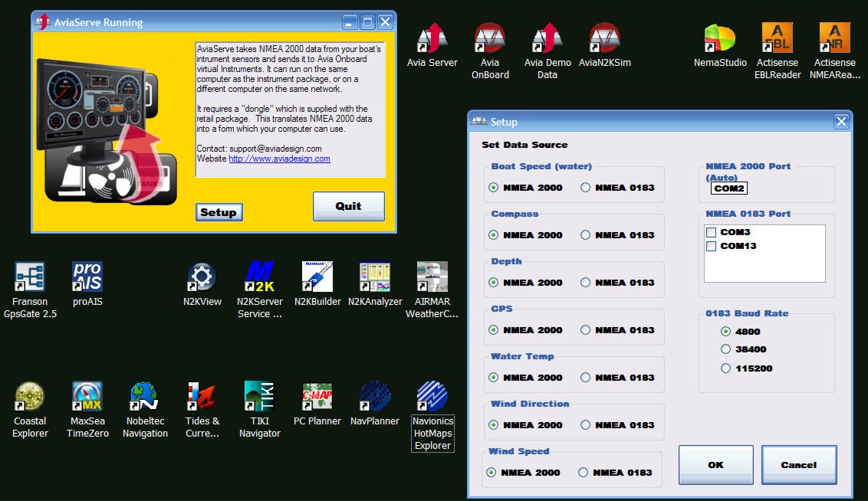Image resolution: width=868 pixels, height=501 pixels.
Task: Click the Setup dialog title icon
Action: click(x=478, y=122)
